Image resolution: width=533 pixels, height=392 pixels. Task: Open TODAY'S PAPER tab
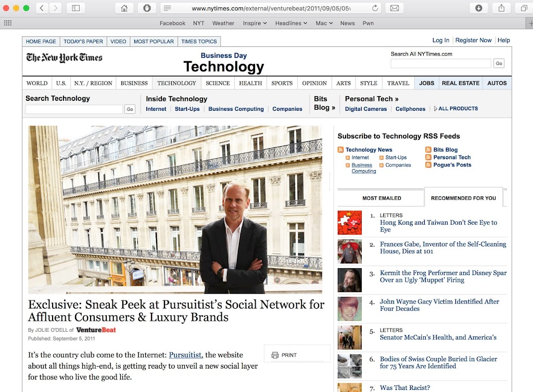click(83, 42)
